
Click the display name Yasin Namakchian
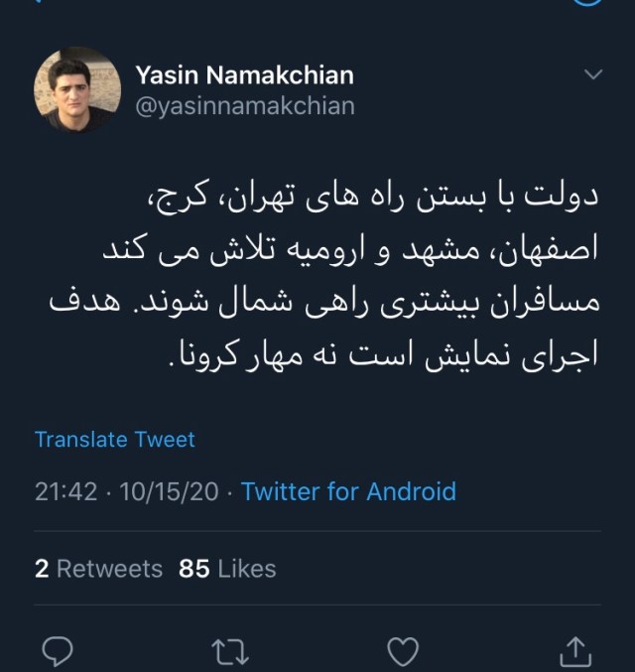coord(244,75)
